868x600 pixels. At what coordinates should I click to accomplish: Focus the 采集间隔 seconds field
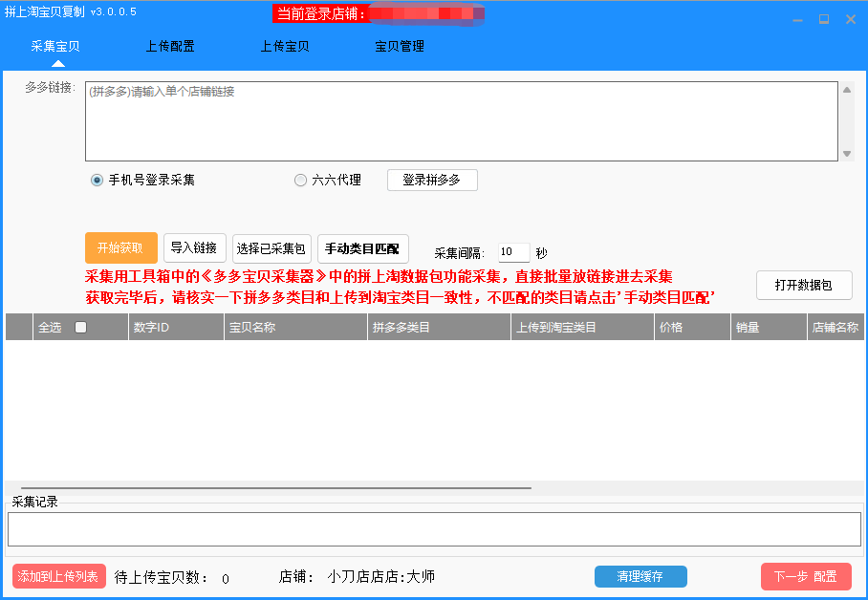(x=513, y=252)
